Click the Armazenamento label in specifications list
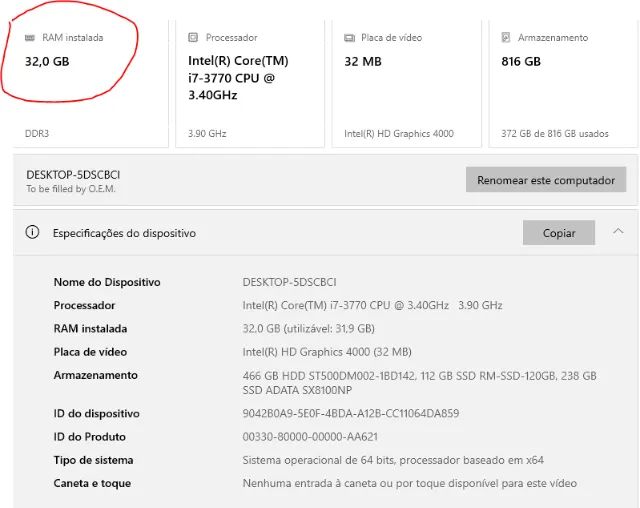Image resolution: width=640 pixels, height=508 pixels. coord(96,375)
